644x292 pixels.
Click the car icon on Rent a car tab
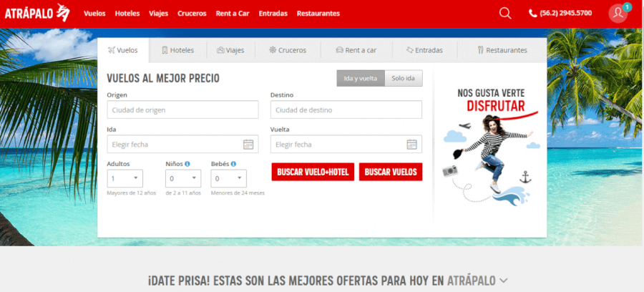[339, 50]
